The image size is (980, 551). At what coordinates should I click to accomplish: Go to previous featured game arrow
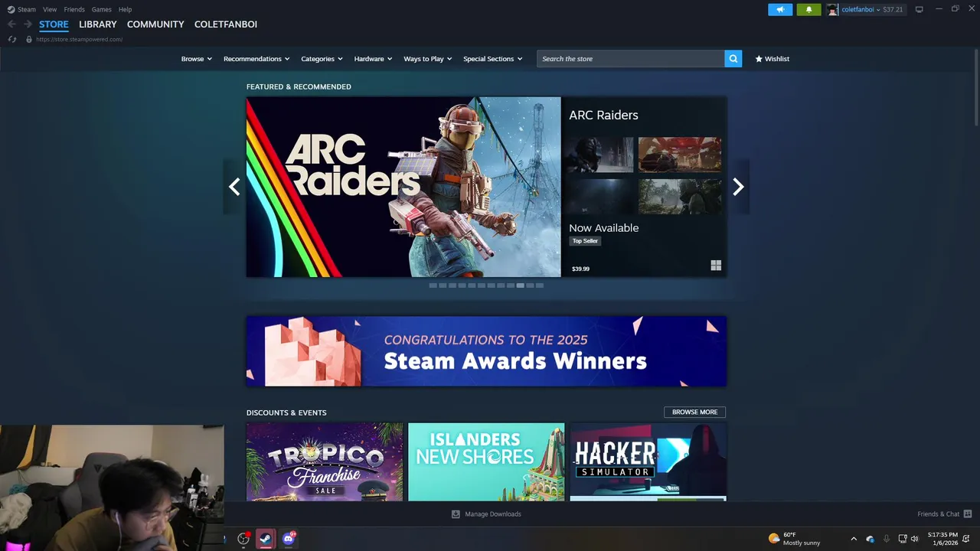click(x=234, y=187)
